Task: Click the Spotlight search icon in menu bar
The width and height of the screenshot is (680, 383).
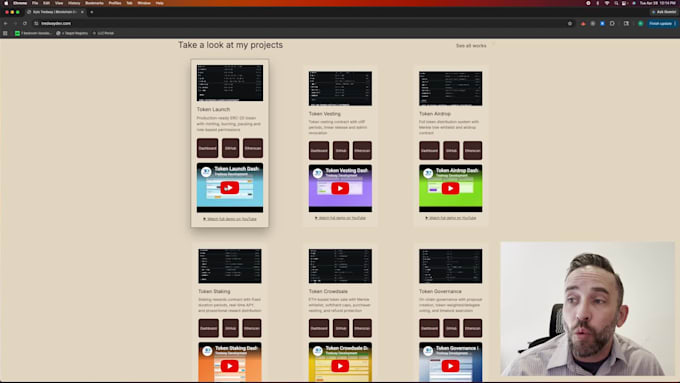Action: click(x=616, y=3)
